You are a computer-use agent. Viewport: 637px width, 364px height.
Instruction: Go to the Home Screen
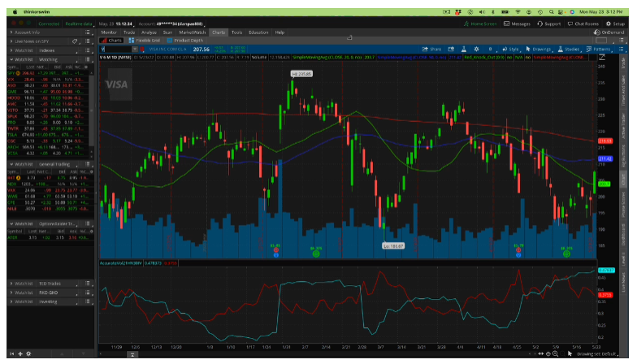480,24
